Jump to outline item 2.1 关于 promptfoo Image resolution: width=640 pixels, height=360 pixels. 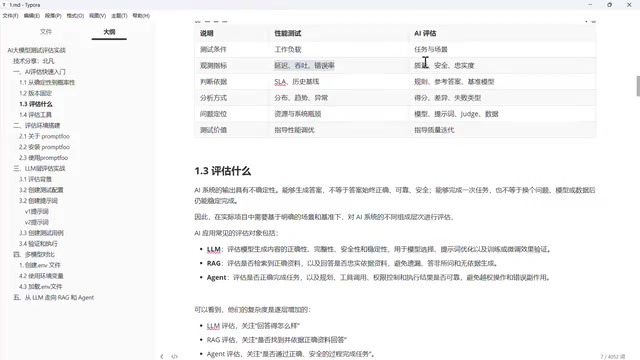[44, 136]
